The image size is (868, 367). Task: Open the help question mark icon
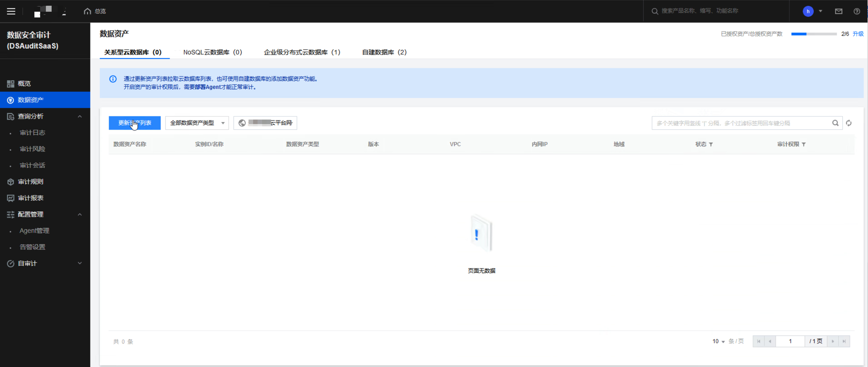(x=857, y=11)
